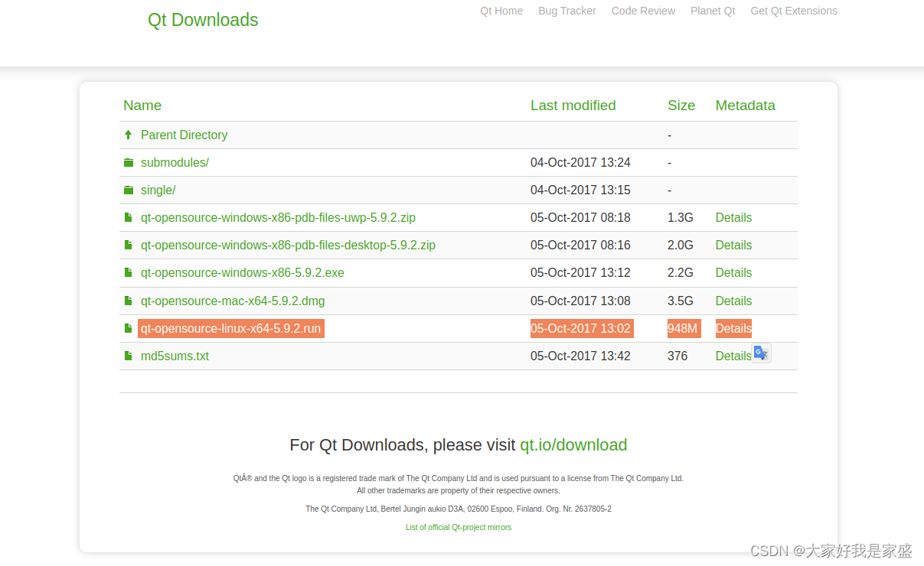924x566 pixels.
Task: Click the folder icon beside single/
Action: (x=129, y=190)
